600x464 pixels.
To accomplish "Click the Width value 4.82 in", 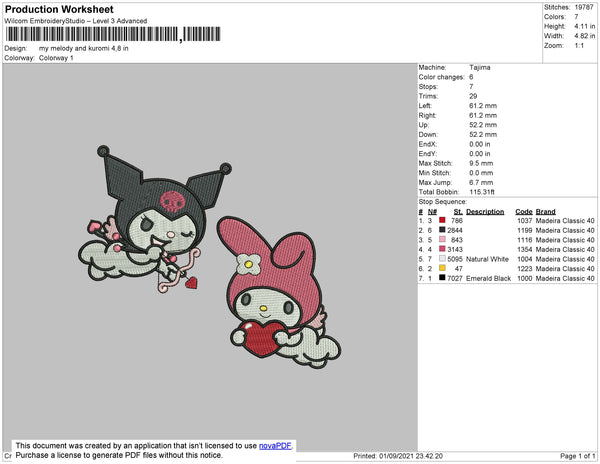I will 584,36.
